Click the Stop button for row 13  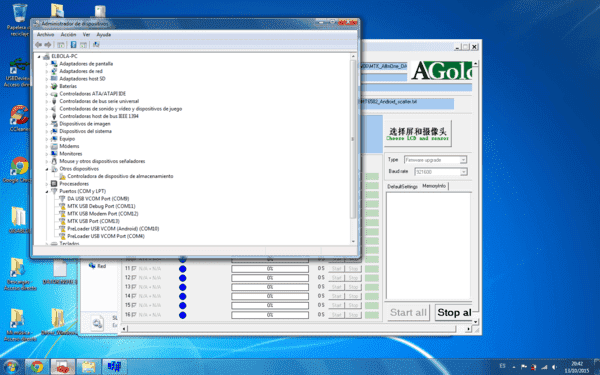[354, 287]
